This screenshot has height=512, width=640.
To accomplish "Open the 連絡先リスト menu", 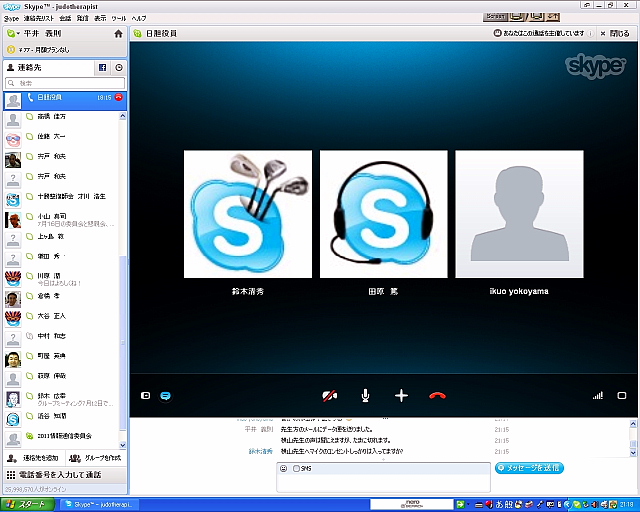I will click(x=38, y=18).
